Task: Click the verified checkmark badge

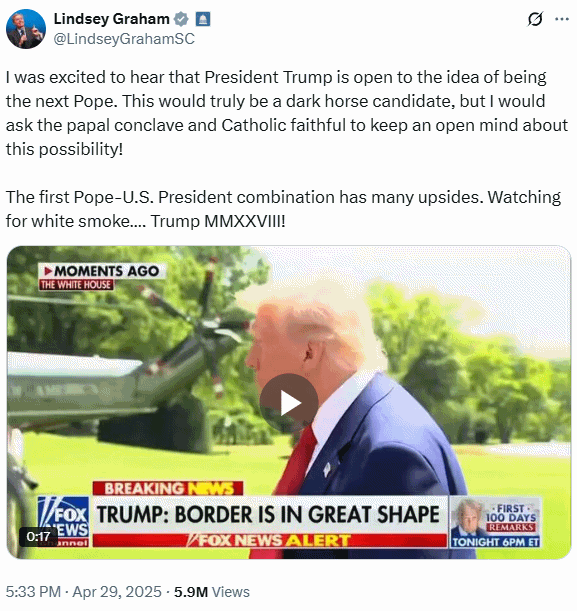Action: coord(181,19)
